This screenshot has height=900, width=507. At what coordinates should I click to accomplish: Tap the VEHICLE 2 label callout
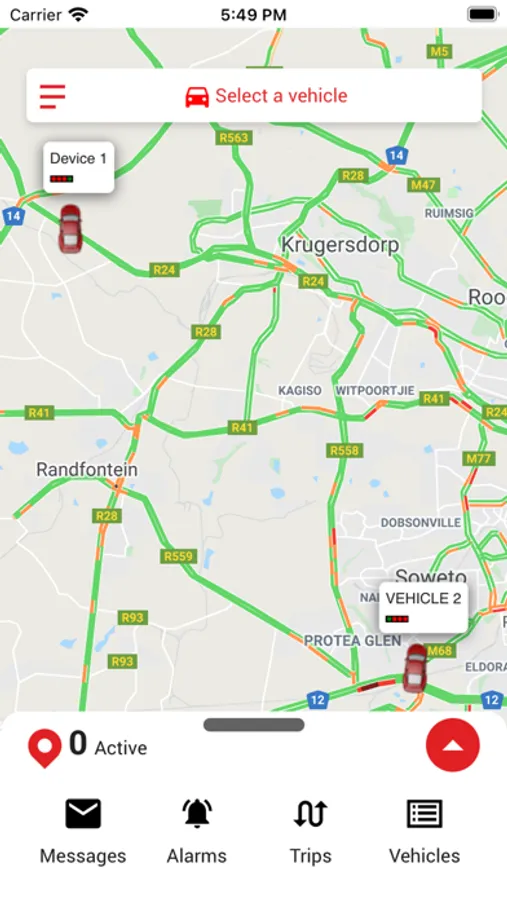click(423, 608)
